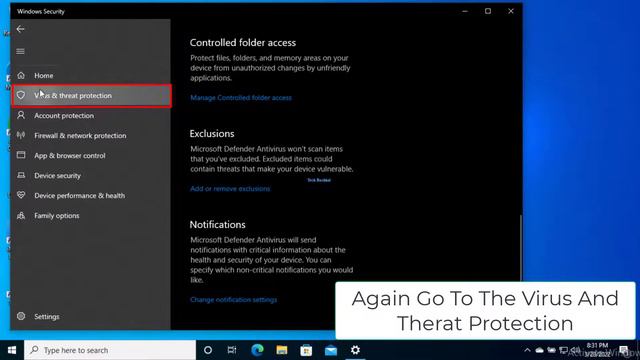Select Home in the sidebar
Image resolution: width=640 pixels, height=360 pixels.
pos(91,76)
